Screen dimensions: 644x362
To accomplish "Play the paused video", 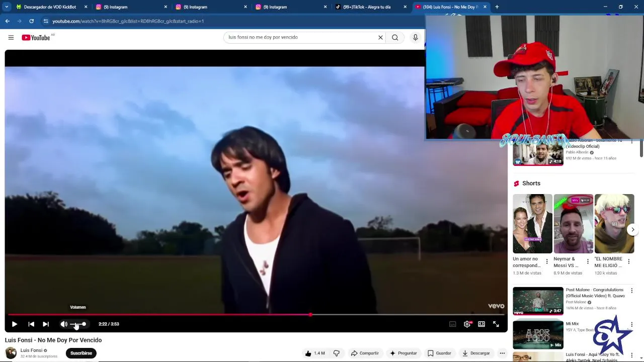I will (x=14, y=324).
